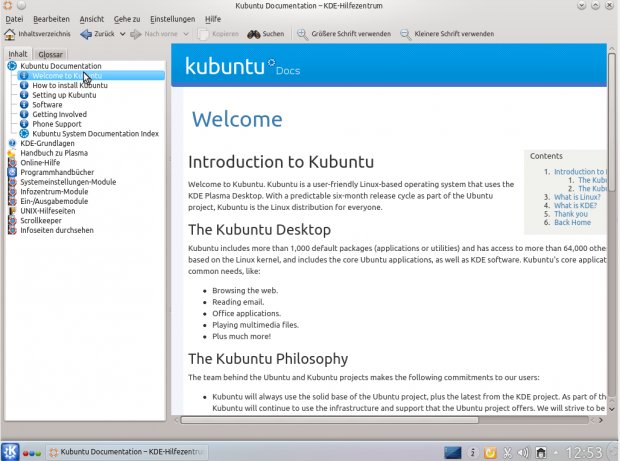
Task: Click Kleinere Schrift verwenden magnifier icon
Action: point(405,34)
